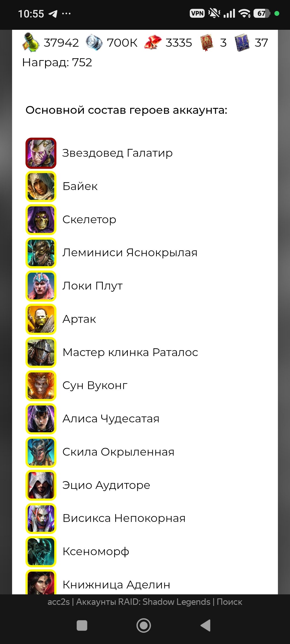Tap the Локи Плут avatar
The width and height of the screenshot is (290, 644).
41,286
